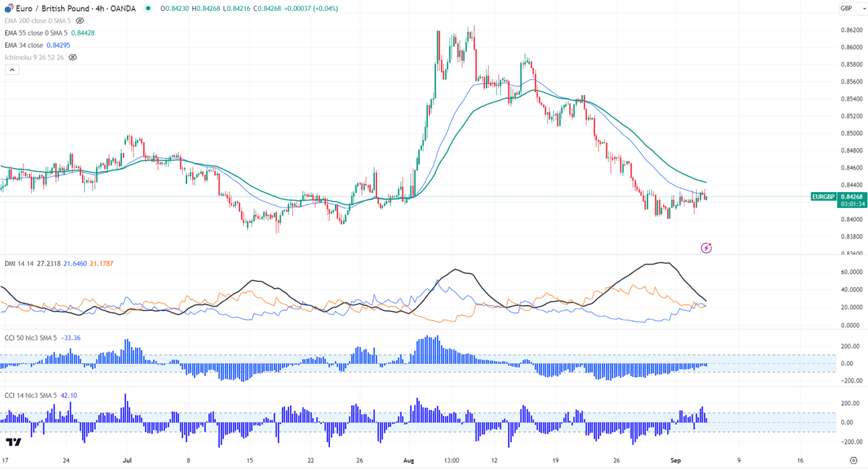Click the Sep label on time axis
Viewport: 868px width, 469px height.
tap(675, 460)
